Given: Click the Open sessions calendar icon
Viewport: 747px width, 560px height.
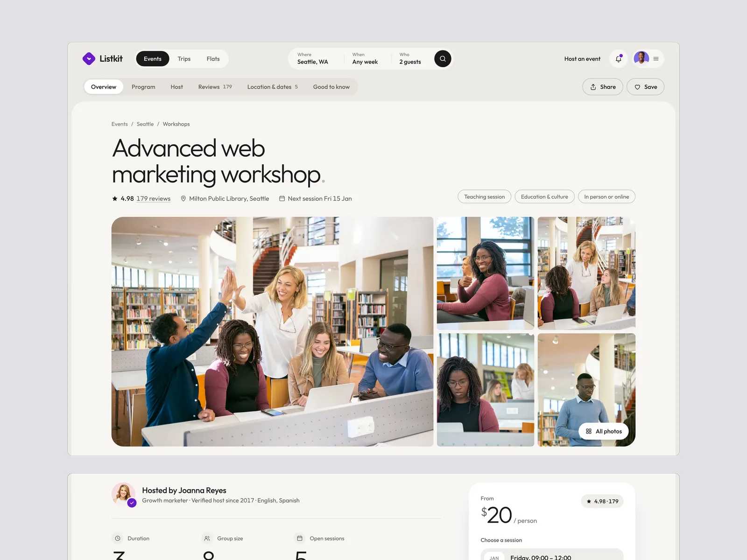Looking at the screenshot, I should (x=300, y=538).
